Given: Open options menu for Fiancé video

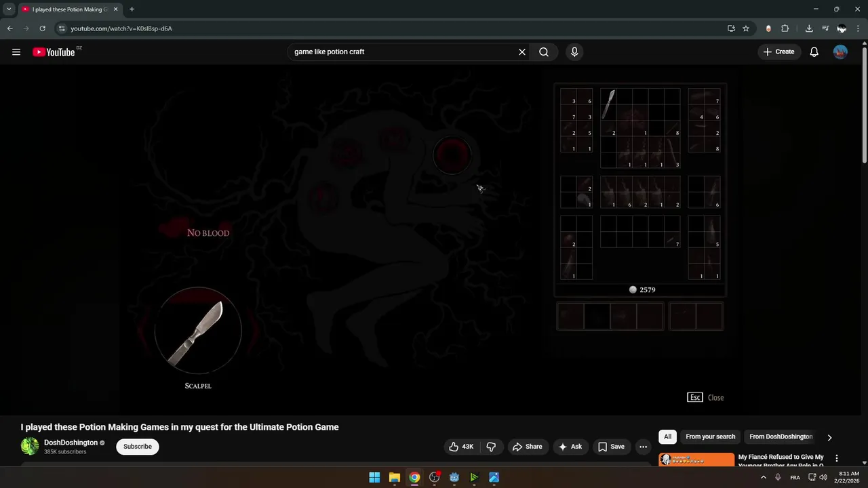Looking at the screenshot, I should tap(837, 458).
